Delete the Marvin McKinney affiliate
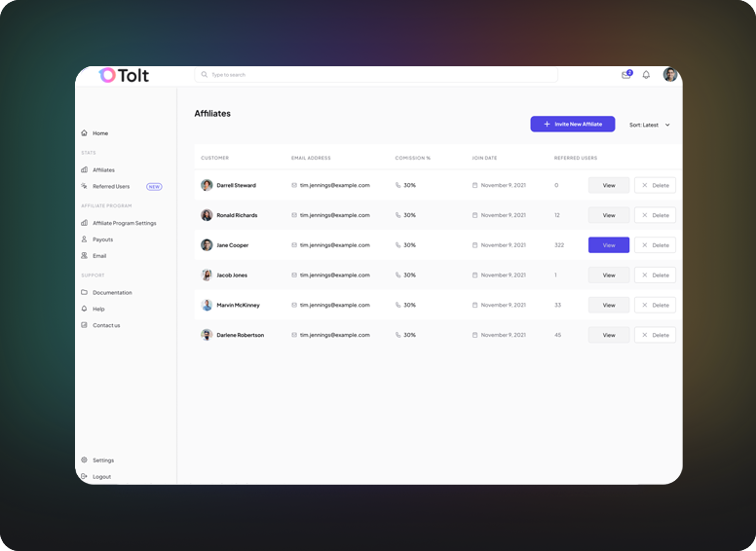 (655, 306)
